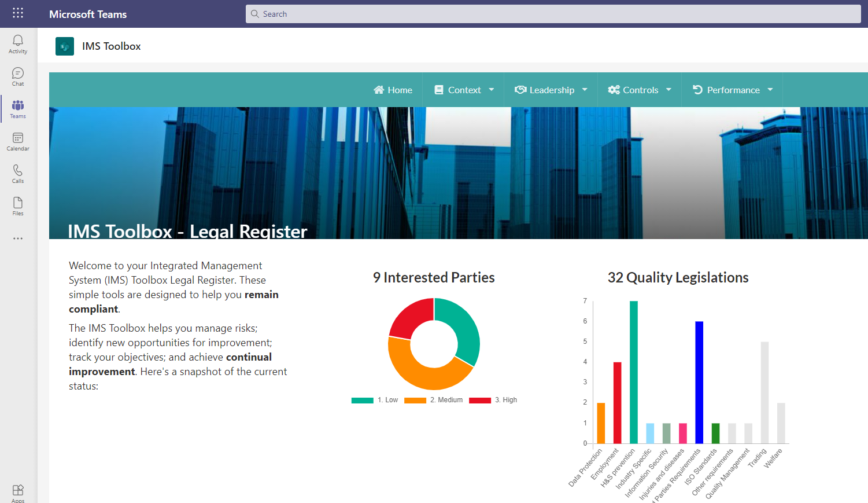This screenshot has width=868, height=503.
Task: Click the Performance history icon
Action: coord(697,90)
